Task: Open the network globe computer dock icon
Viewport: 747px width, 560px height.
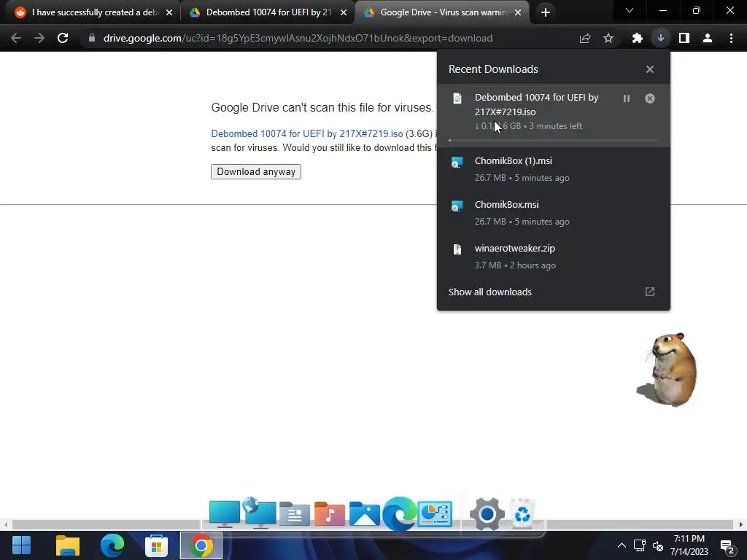Action: tap(259, 513)
